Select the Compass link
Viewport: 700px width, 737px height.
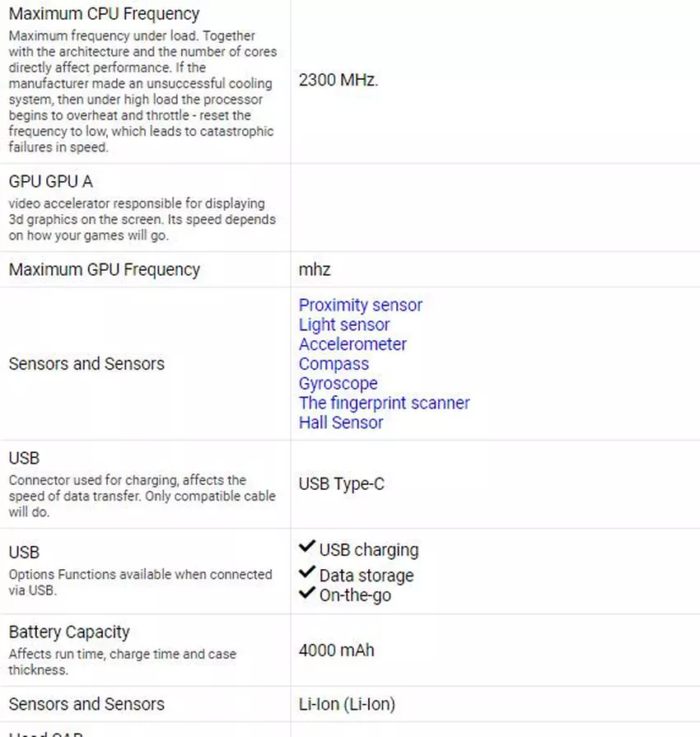pos(334,364)
